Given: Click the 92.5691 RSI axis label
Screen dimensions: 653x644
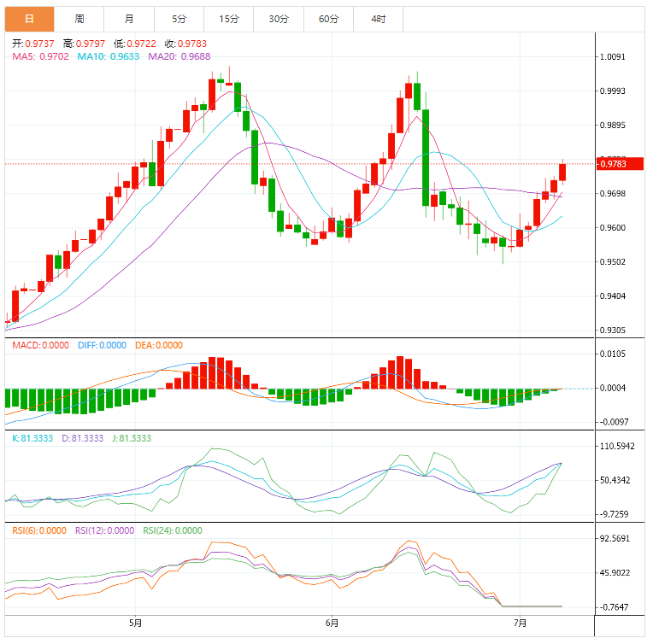Looking at the screenshot, I should [615, 539].
